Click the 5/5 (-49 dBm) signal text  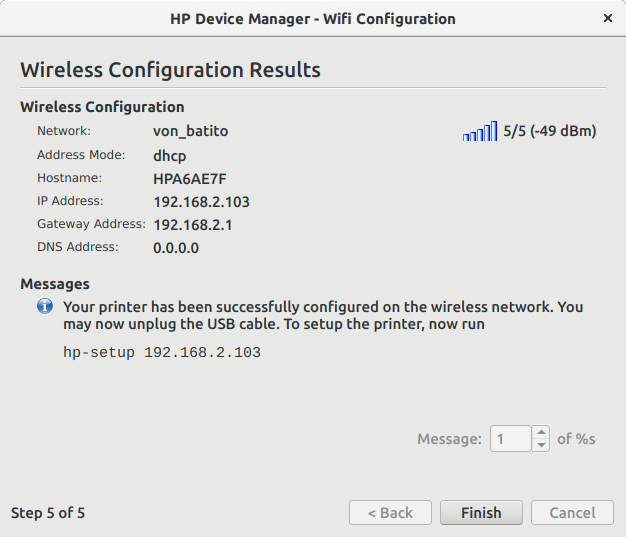click(550, 131)
